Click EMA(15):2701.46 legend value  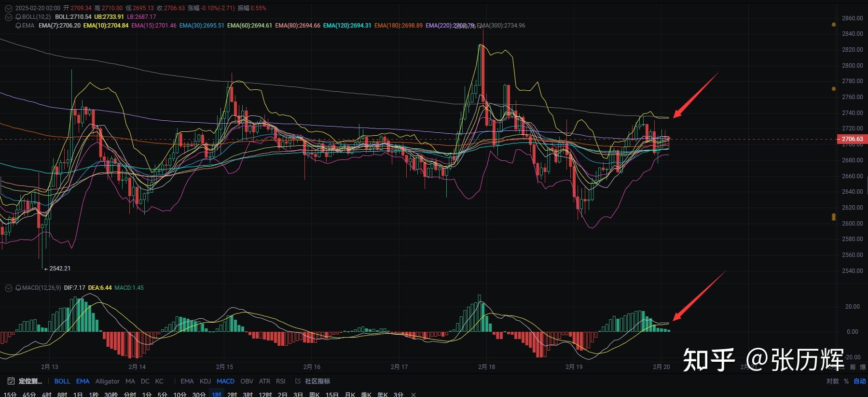[x=154, y=26]
